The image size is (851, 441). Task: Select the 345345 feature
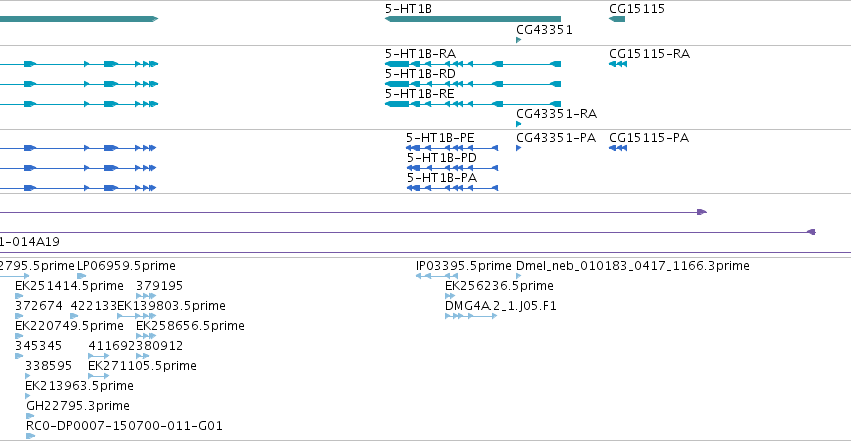tap(19, 356)
